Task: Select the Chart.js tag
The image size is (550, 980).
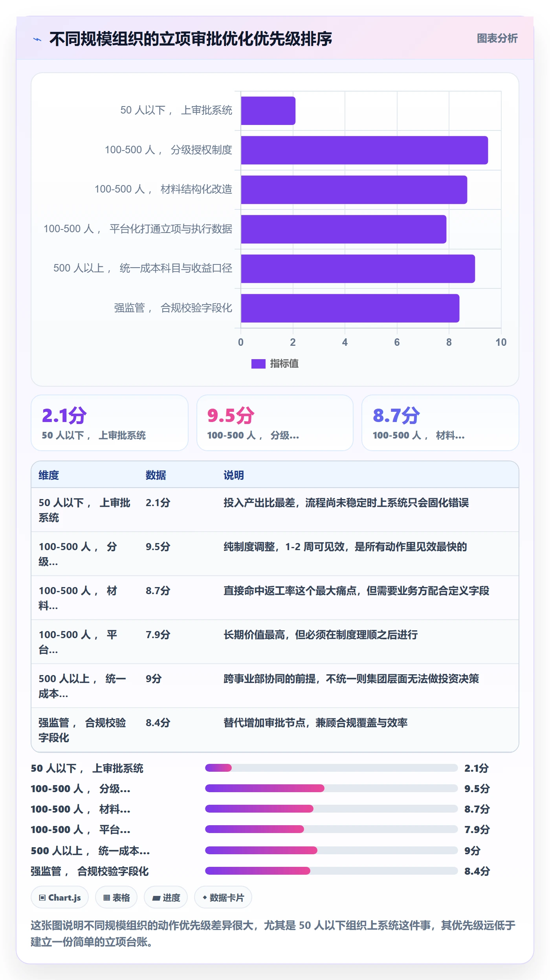Action: [60, 897]
